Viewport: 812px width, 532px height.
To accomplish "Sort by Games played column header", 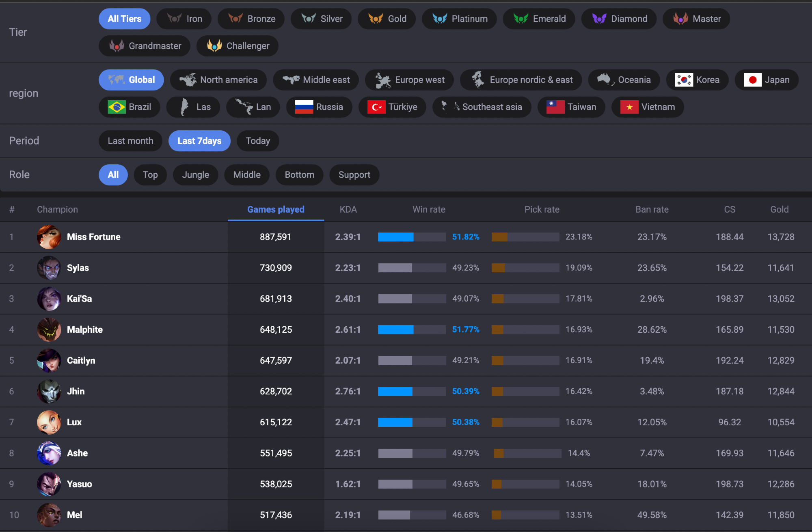I will click(276, 209).
